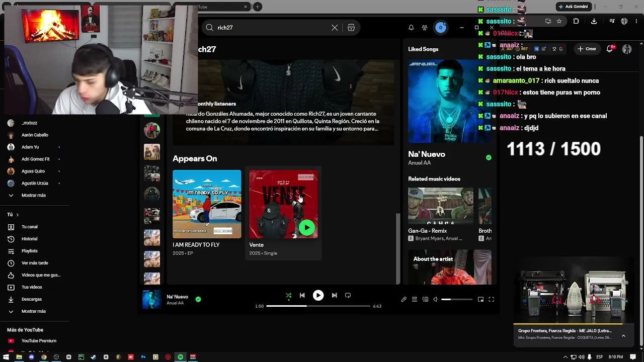Play the Vente single with green button
Screen dimensions: 644x362
[x=307, y=228]
